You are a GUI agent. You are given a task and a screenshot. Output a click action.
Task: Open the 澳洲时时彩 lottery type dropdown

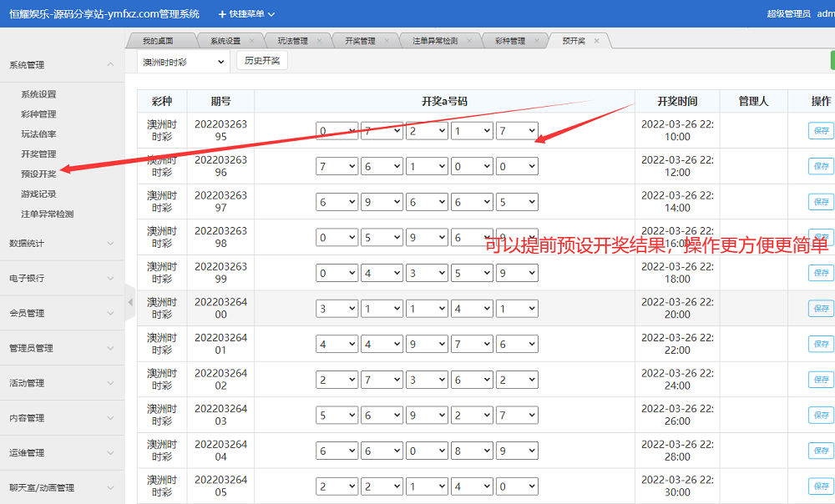point(183,62)
